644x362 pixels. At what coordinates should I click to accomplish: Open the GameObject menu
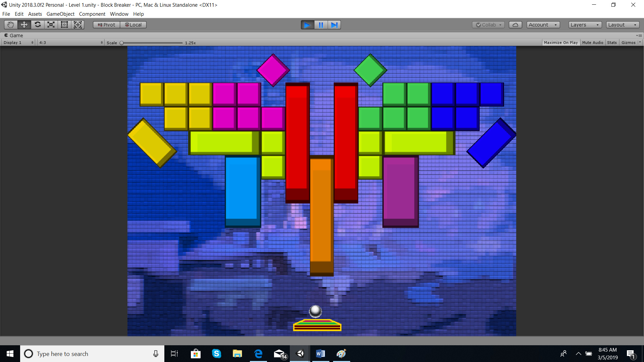[x=60, y=14]
